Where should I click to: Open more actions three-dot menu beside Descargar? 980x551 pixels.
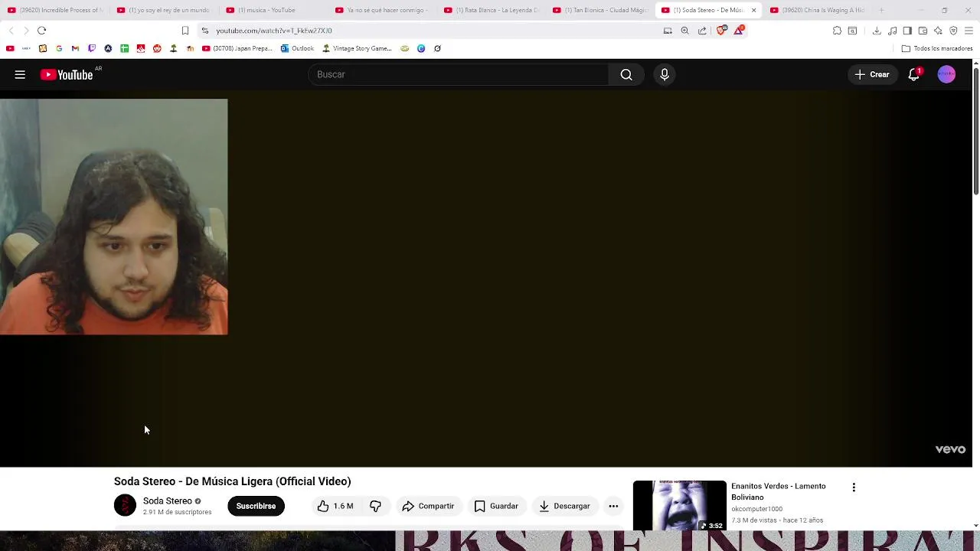pyautogui.click(x=613, y=506)
